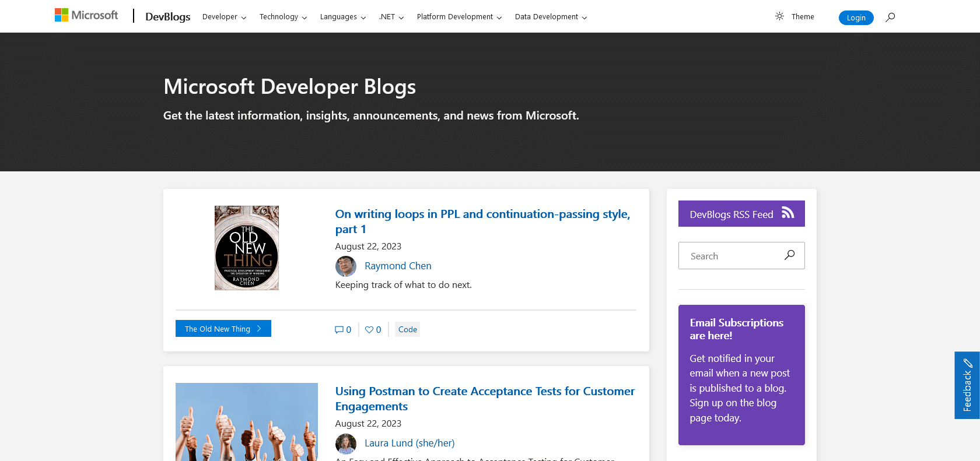The image size is (980, 461).
Task: Open The Old New Thing book thumbnail
Action: point(247,248)
